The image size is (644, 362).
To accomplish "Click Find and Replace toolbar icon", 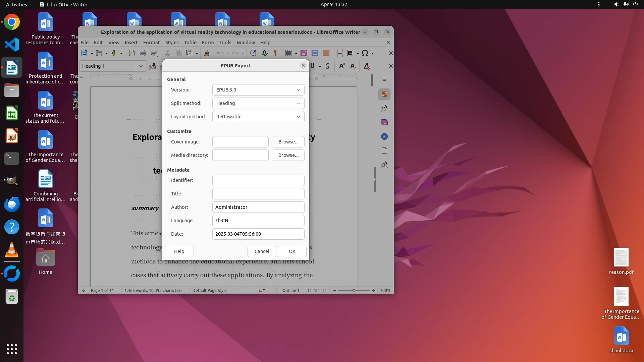I will (x=253, y=53).
